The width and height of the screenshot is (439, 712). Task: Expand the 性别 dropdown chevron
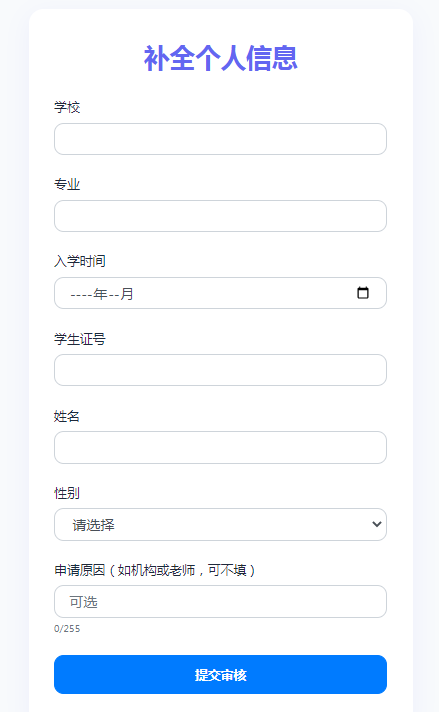tap(376, 524)
